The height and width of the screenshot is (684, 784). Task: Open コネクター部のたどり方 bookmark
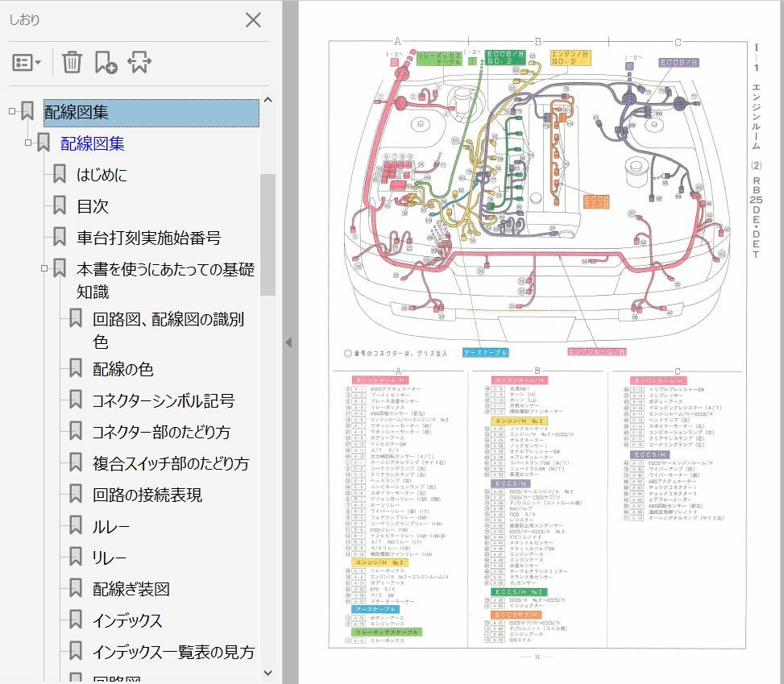[161, 433]
